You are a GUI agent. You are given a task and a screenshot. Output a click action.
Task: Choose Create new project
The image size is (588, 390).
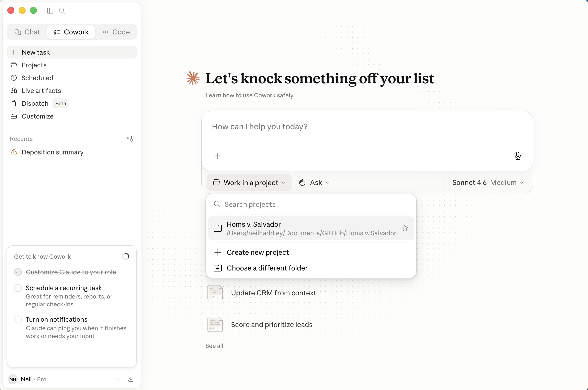311,252
